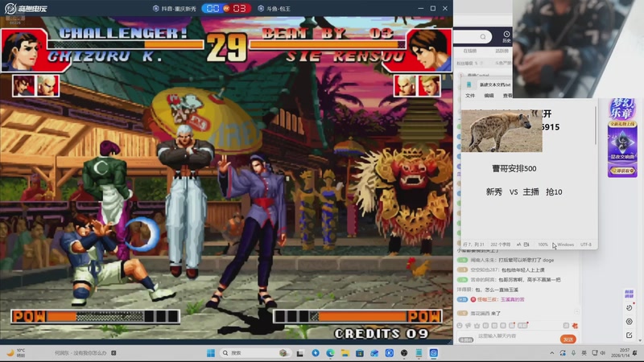This screenshot has width=644, height=362.
Task: Click the music track title on taskbar
Action: [80, 353]
